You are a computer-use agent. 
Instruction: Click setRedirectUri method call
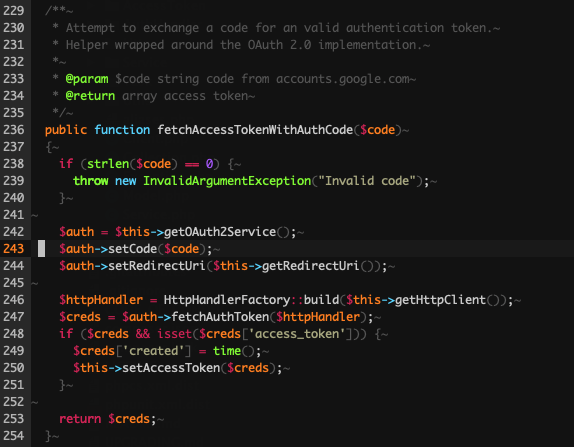(x=157, y=265)
